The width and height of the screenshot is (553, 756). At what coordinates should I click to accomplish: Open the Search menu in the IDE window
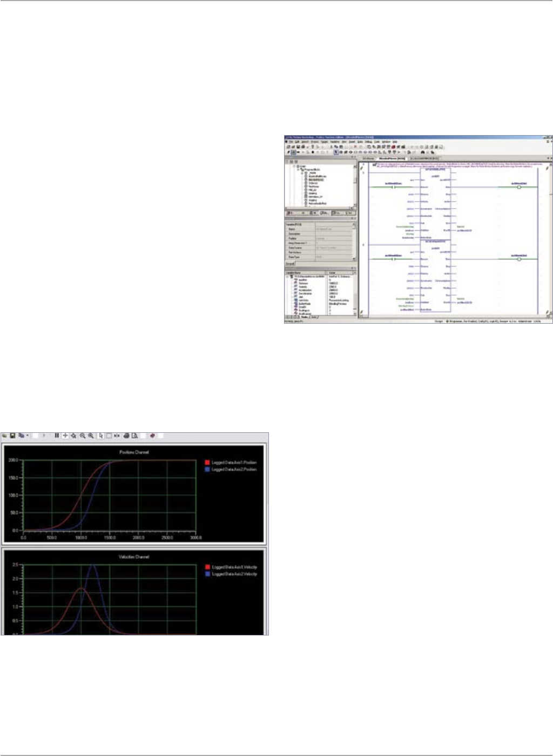pos(305,142)
